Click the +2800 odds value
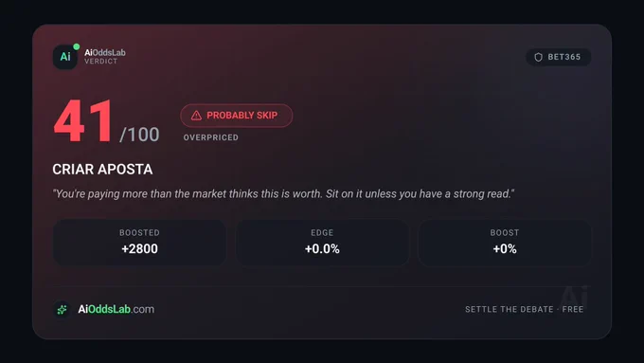The image size is (644, 363). pos(139,248)
